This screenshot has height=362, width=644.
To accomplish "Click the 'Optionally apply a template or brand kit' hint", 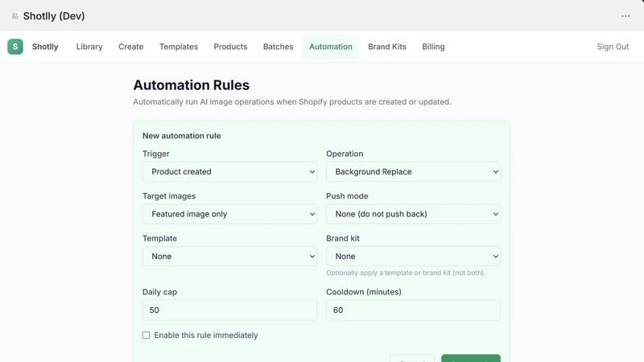I will [406, 273].
